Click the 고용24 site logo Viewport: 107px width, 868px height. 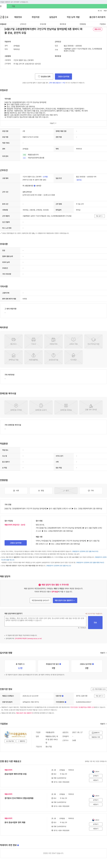(4, 17)
